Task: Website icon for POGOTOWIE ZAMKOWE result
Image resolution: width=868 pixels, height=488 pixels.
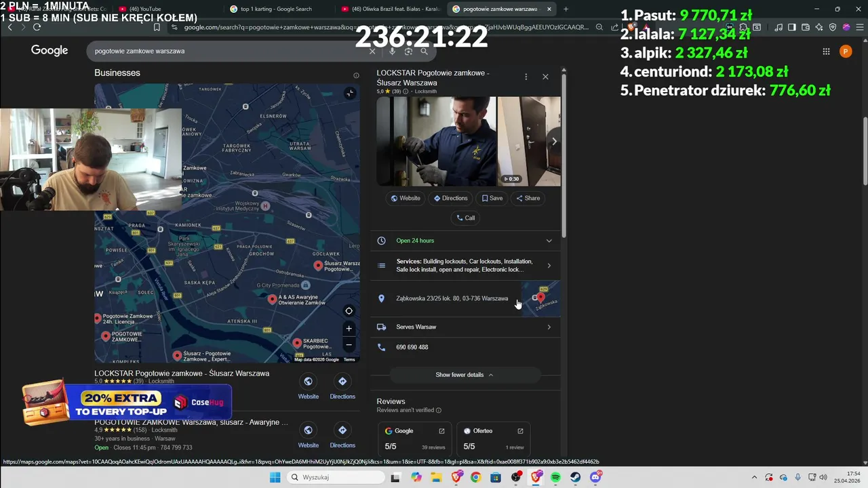Action: coord(308,430)
